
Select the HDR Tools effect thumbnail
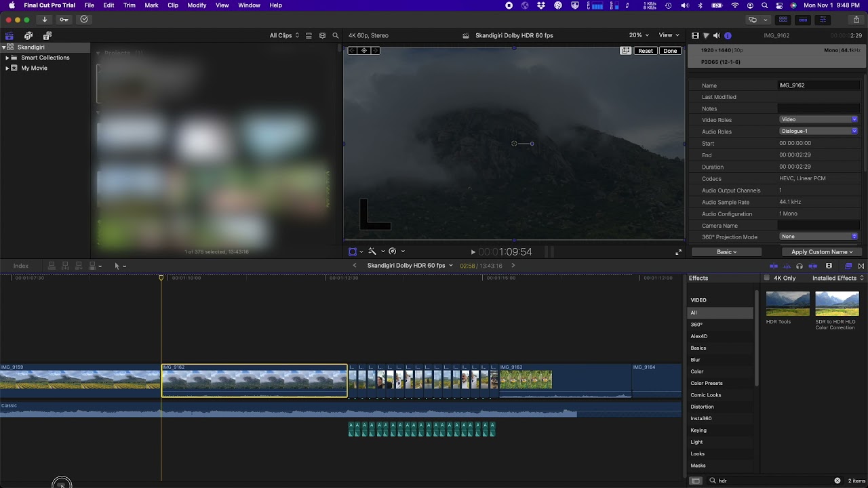pyautogui.click(x=788, y=304)
